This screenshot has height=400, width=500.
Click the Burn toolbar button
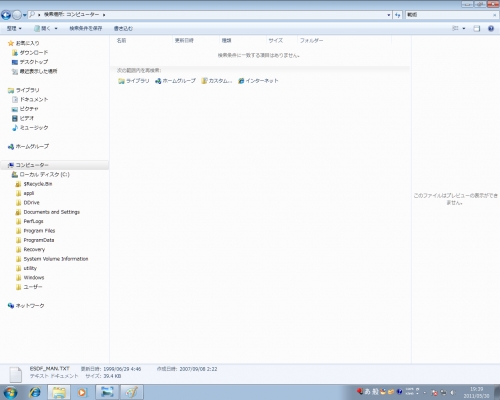pyautogui.click(x=123, y=28)
